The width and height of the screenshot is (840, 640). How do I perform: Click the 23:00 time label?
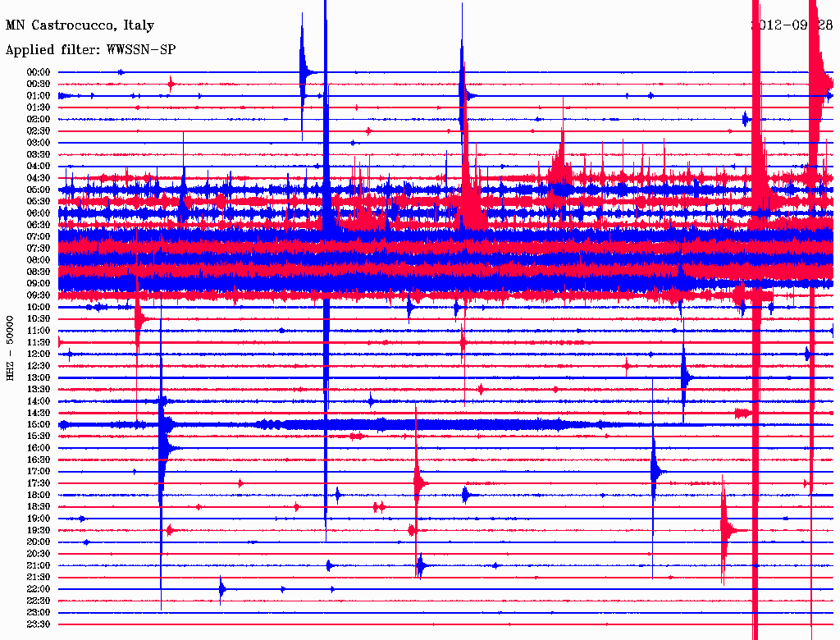coord(39,613)
